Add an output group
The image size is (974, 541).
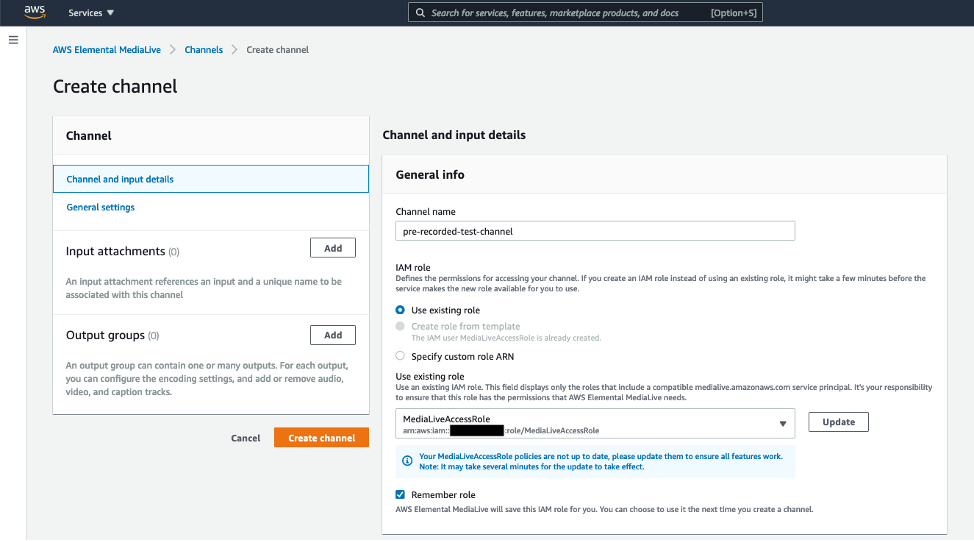pos(333,335)
